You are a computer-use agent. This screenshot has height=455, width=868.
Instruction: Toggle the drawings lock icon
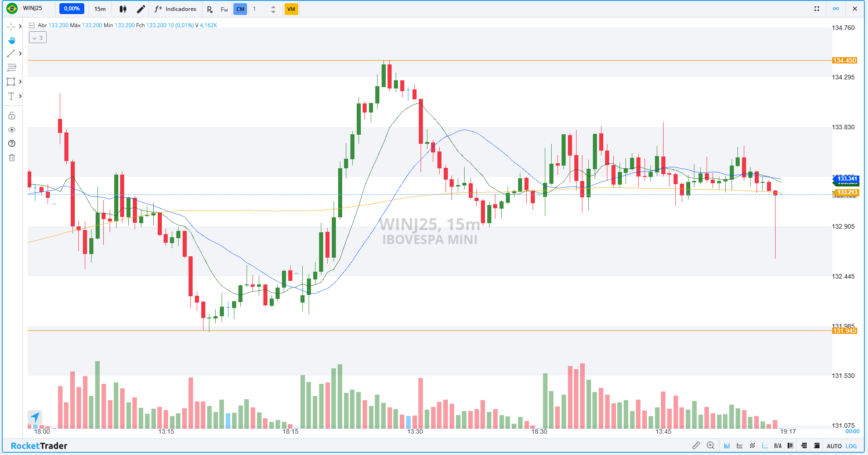tap(12, 116)
